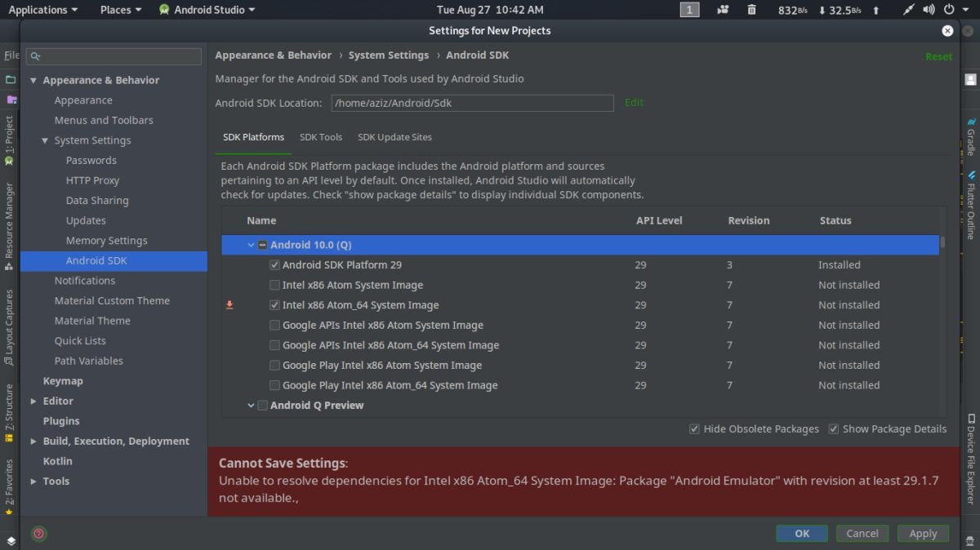This screenshot has height=550, width=980.
Task: Switch to the SDK Update Sites tab
Action: [x=395, y=137]
